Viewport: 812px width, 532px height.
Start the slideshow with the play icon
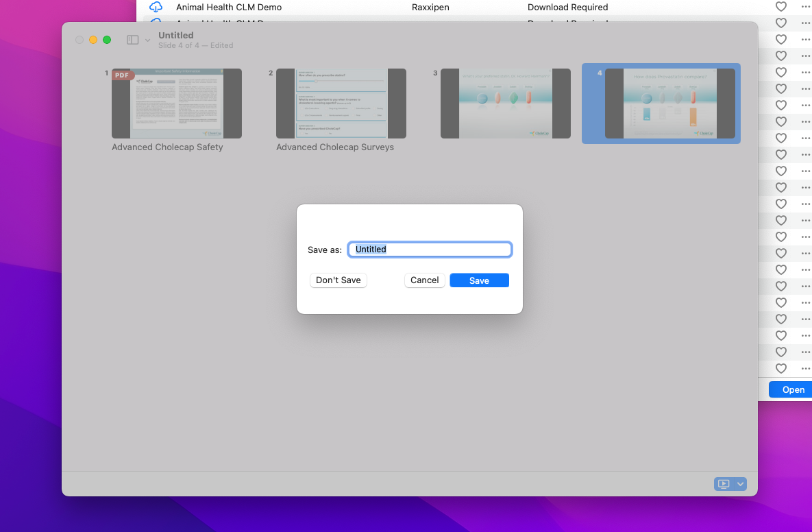(723, 484)
